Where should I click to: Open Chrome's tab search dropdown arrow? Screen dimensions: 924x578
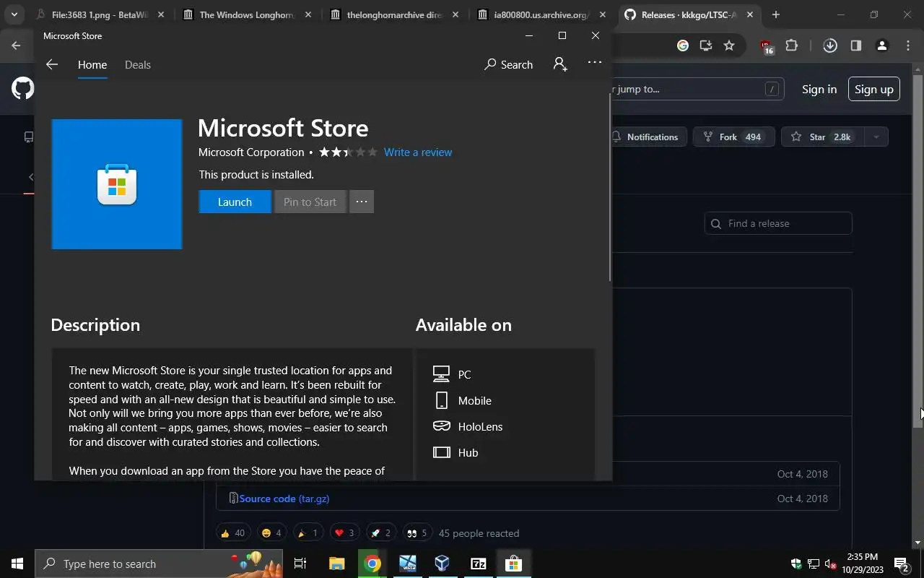pos(14,14)
